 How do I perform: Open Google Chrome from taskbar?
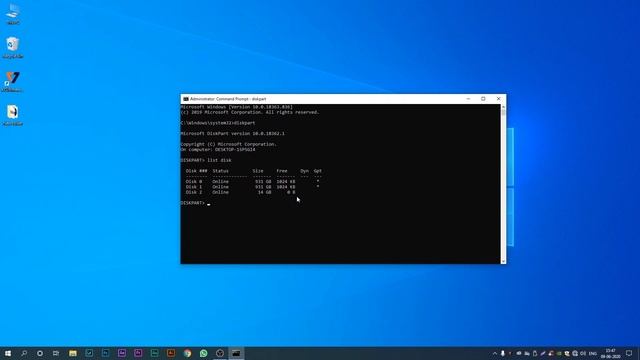187,353
